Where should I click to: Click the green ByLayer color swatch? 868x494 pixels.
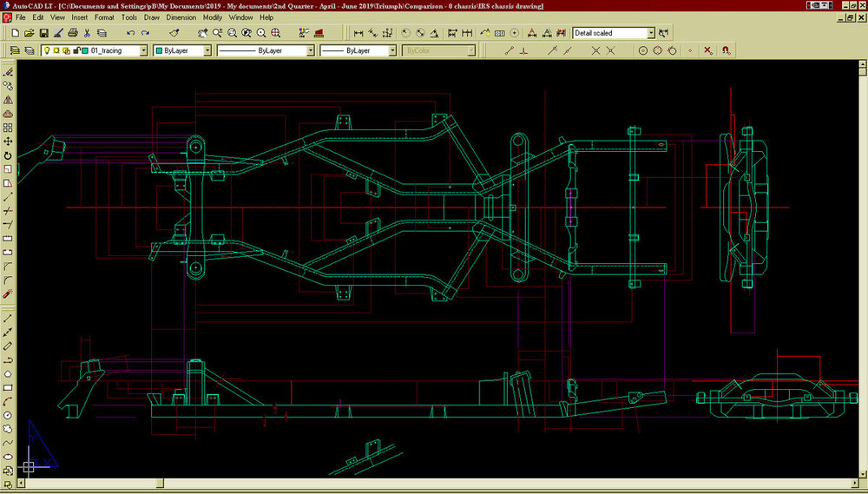(x=159, y=50)
